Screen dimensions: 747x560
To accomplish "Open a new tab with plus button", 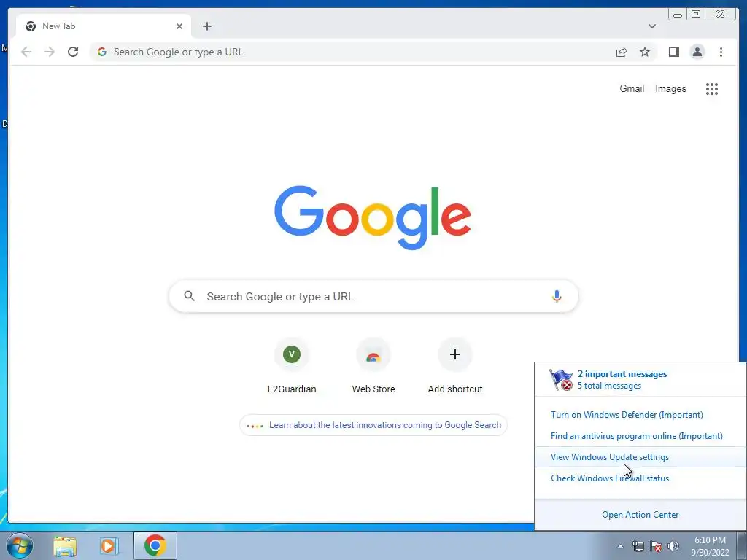I will pyautogui.click(x=206, y=26).
